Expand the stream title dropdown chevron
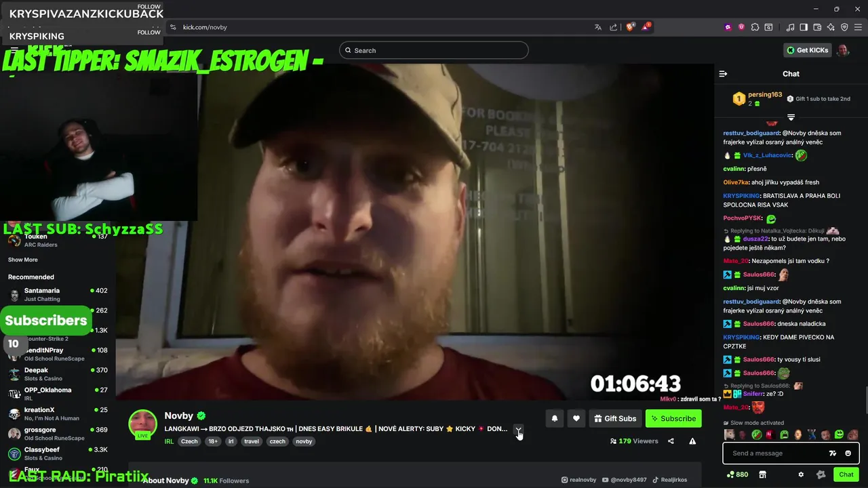The height and width of the screenshot is (488, 868). [519, 430]
